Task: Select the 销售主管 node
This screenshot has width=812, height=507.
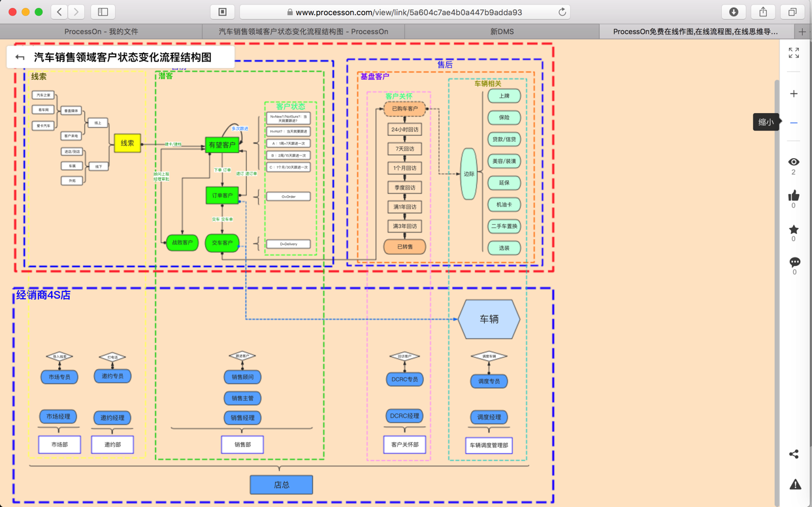Action: tap(242, 398)
